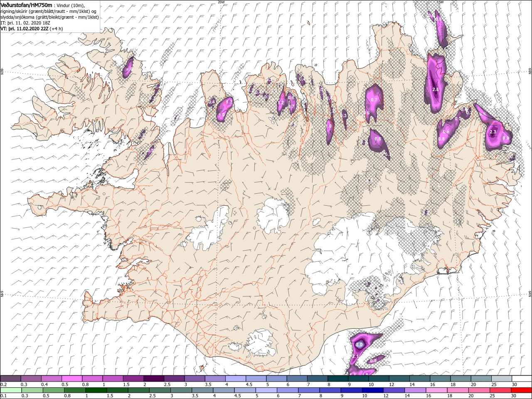This screenshot has height=399, width=532.
Task: Click the 0.9 snowfall value on map
Action: (506, 138)
